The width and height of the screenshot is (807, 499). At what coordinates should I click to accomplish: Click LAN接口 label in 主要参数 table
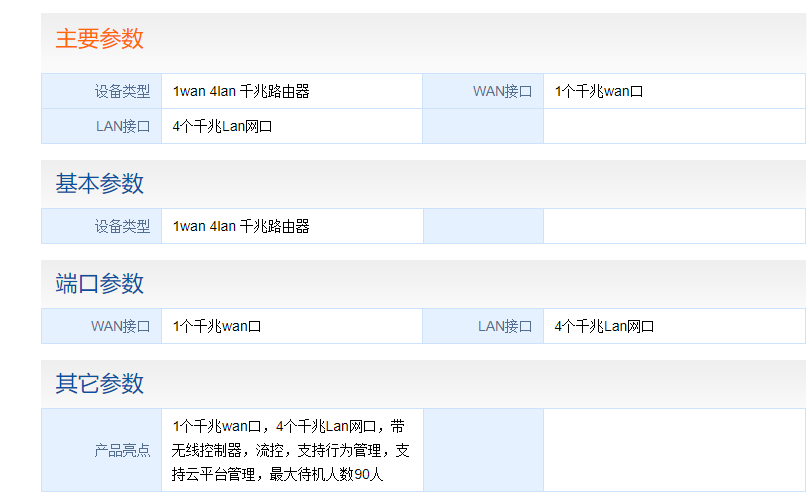point(123,127)
